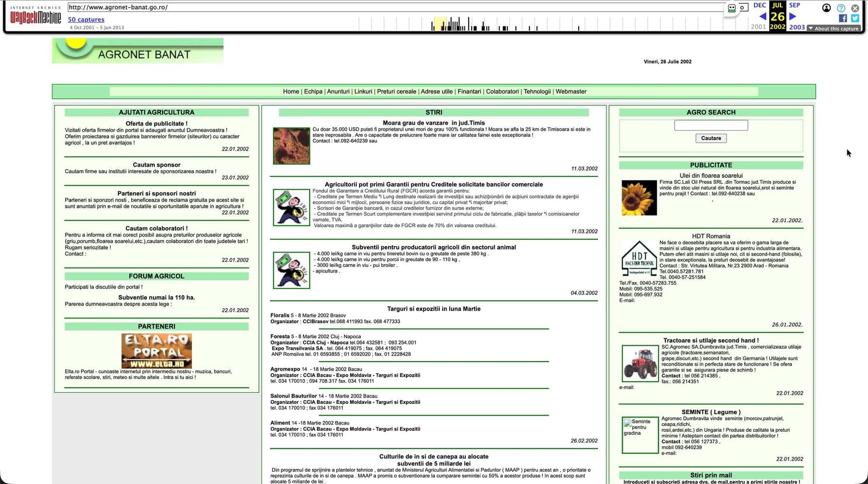Select year 2003 in the Wayback toolbar
This screenshot has width=868, height=484.
[x=797, y=27]
